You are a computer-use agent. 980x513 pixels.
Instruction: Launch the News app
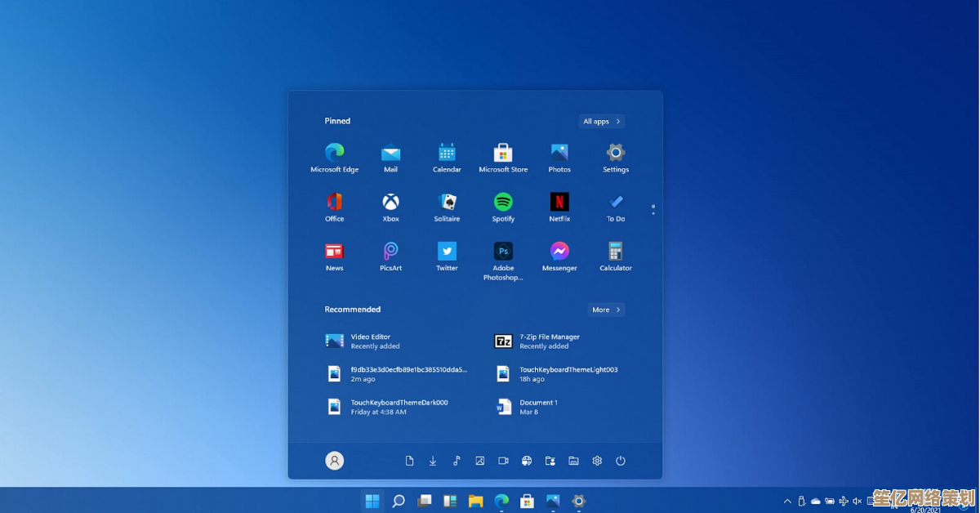pyautogui.click(x=334, y=256)
